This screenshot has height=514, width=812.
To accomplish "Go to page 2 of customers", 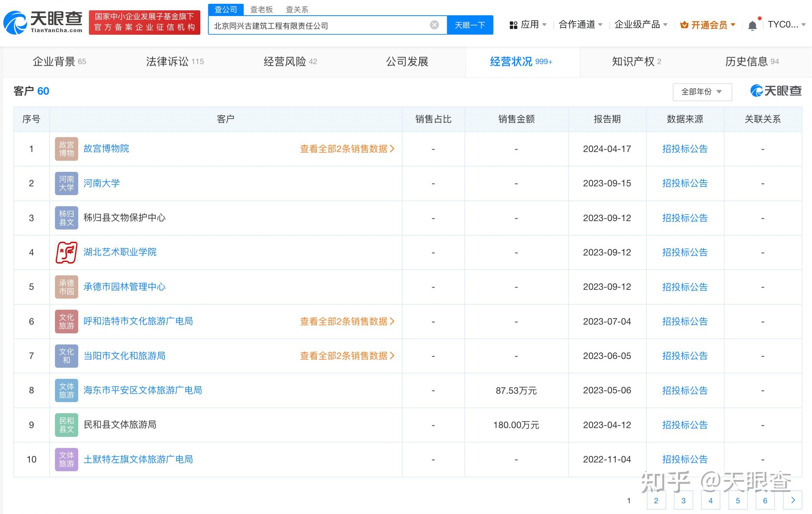I will 656,500.
